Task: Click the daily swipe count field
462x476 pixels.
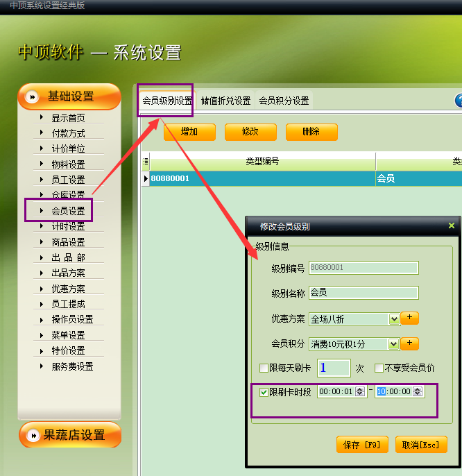Action: coord(334,368)
